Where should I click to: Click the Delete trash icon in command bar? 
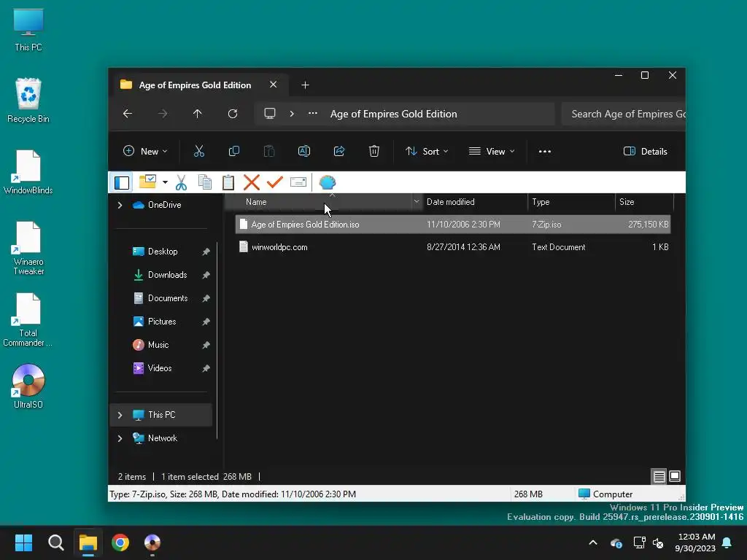[x=374, y=152]
